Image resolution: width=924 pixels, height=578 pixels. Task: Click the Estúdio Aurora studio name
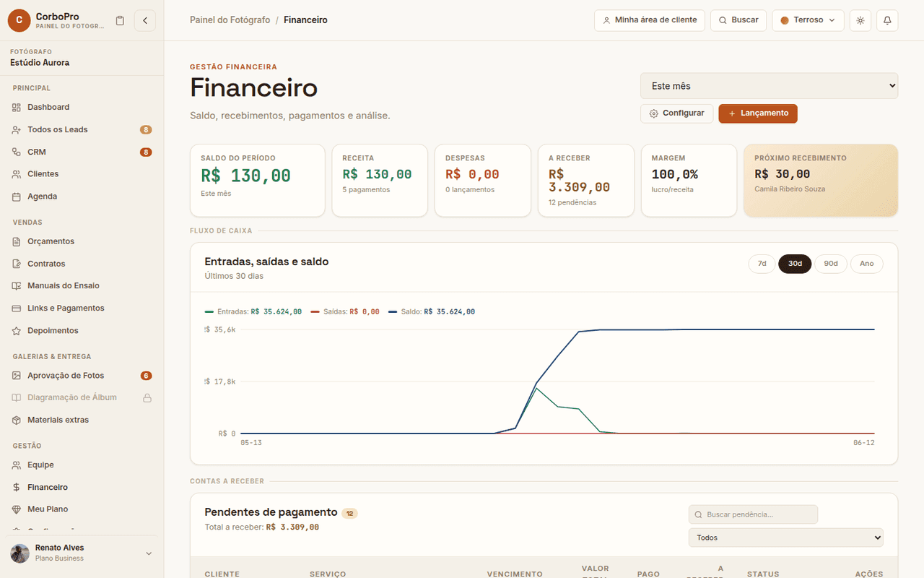[40, 63]
